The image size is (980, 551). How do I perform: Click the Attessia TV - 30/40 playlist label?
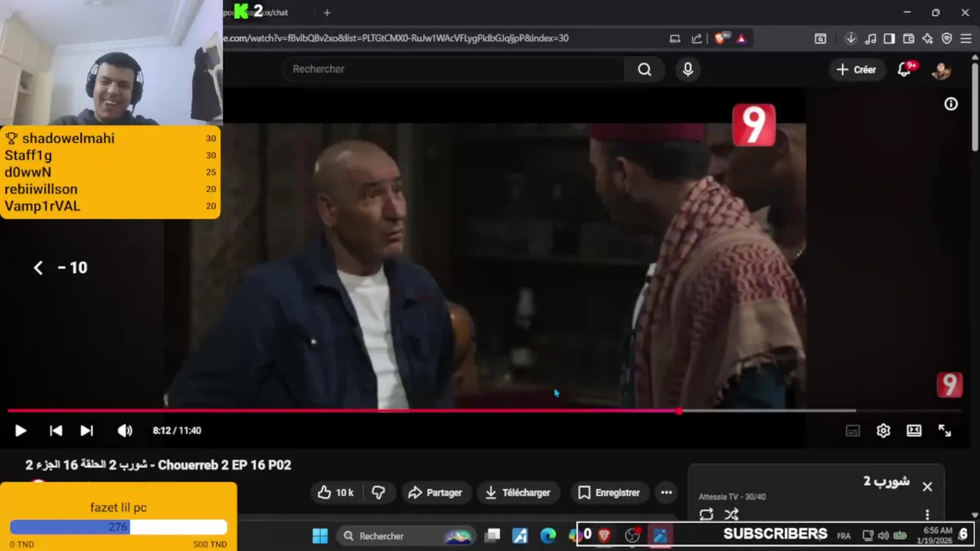pyautogui.click(x=732, y=497)
